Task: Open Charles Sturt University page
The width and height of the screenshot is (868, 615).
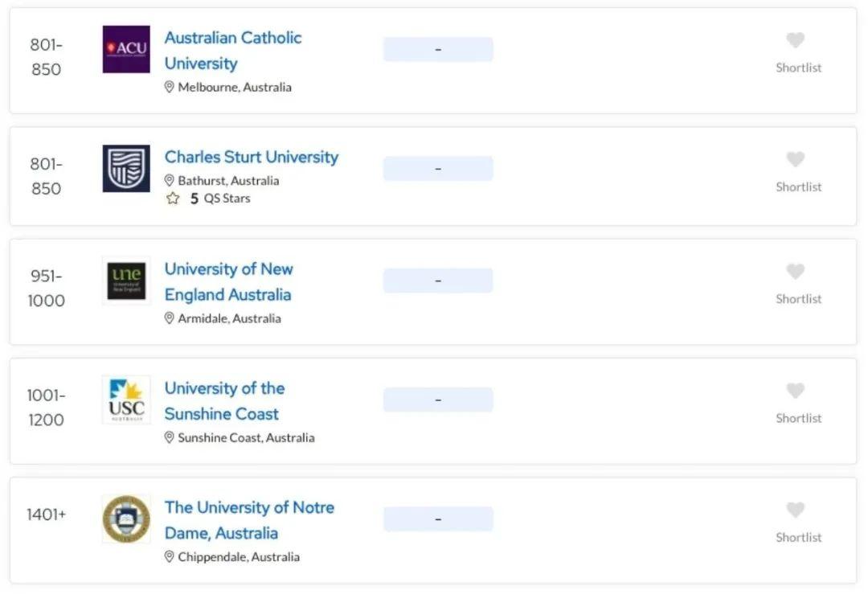Action: pyautogui.click(x=252, y=158)
